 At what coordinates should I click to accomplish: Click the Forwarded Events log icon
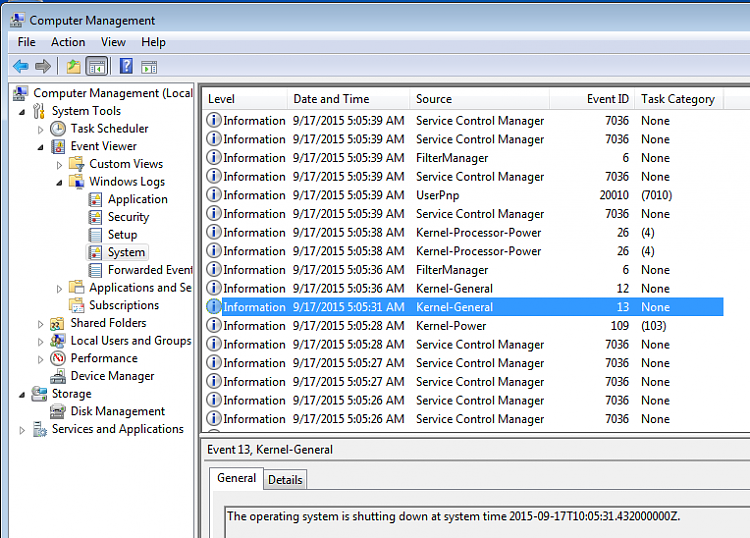coord(95,270)
